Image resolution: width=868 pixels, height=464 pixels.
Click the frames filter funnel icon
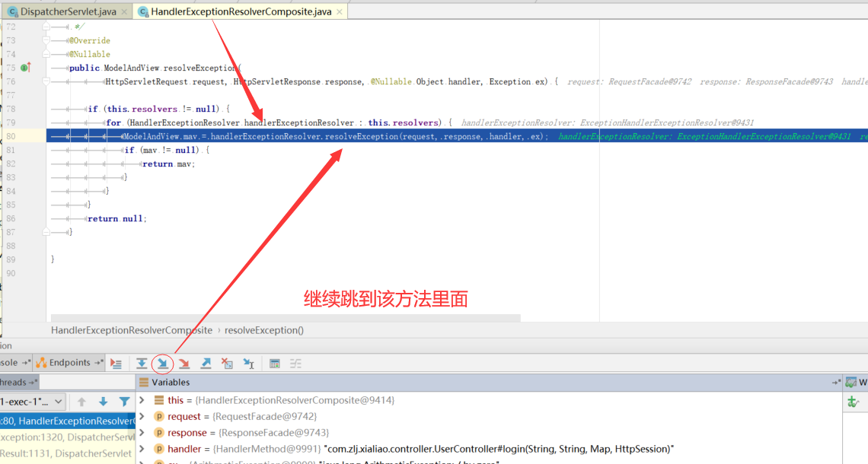click(x=125, y=402)
